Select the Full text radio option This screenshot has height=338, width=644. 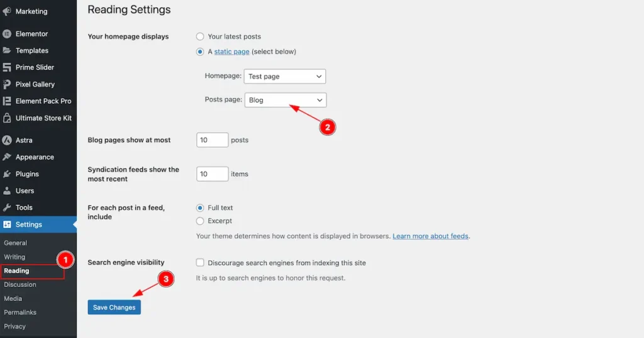[x=200, y=208]
